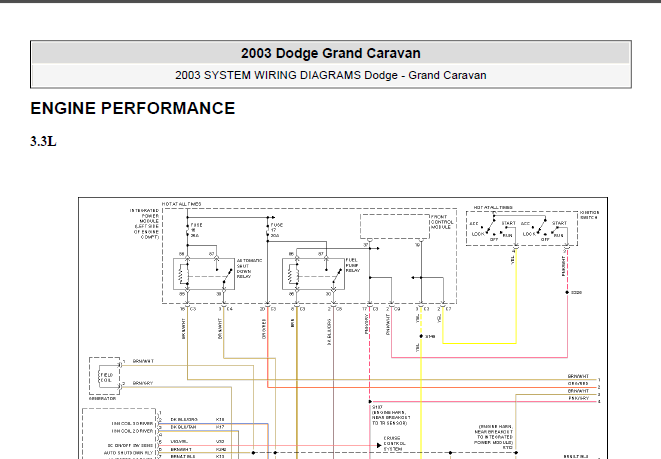Click "HOT AT ALL TIMES" above the power module
This screenshot has width=661, height=459.
pos(182,204)
